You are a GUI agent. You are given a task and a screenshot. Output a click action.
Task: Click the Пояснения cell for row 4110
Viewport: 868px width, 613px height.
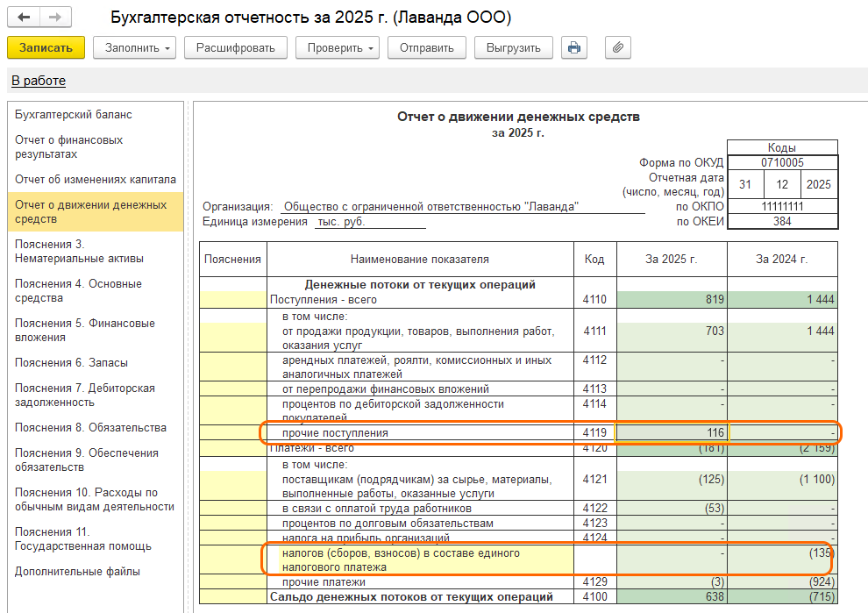coord(232,300)
